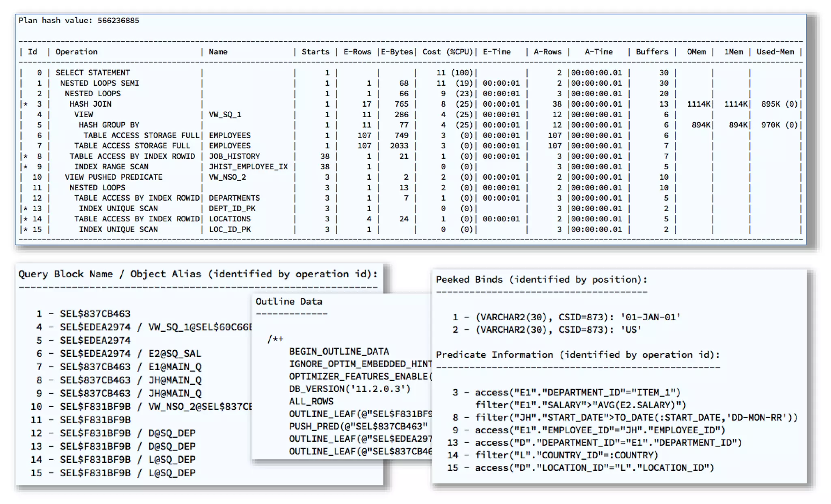Viewport: 831px width, 504px height.
Task: Click the Operation column header
Action: pyautogui.click(x=76, y=51)
